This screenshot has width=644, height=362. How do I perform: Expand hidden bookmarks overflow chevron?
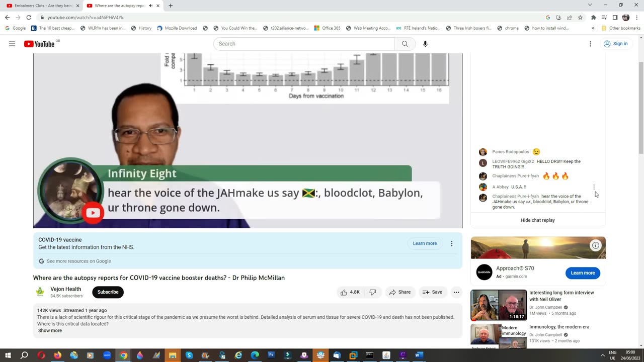tap(593, 28)
